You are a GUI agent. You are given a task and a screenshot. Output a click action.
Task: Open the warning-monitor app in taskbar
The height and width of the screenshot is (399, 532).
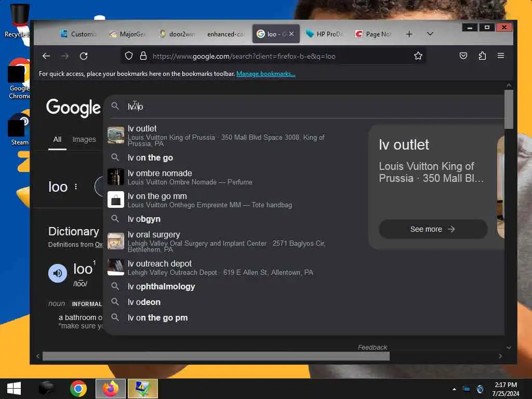click(x=142, y=389)
